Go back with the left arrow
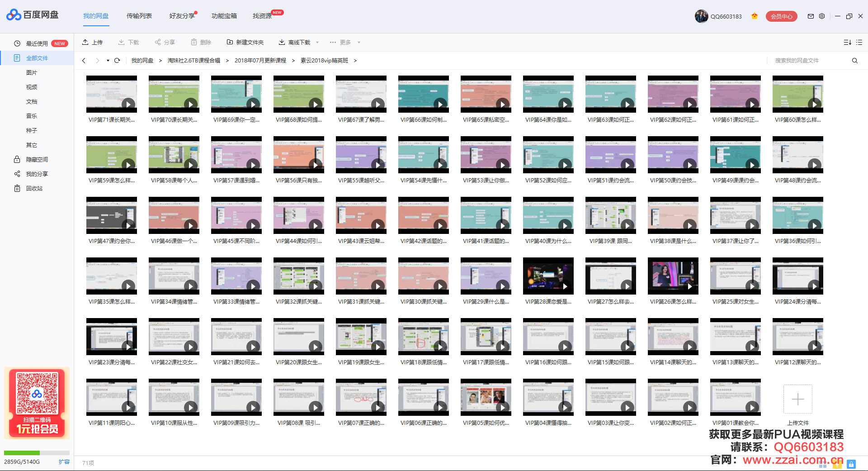 pos(84,60)
